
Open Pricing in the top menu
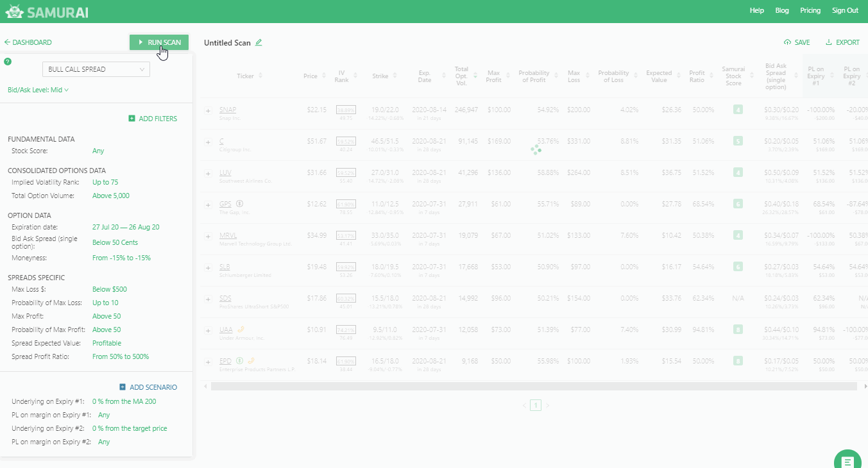tap(810, 10)
